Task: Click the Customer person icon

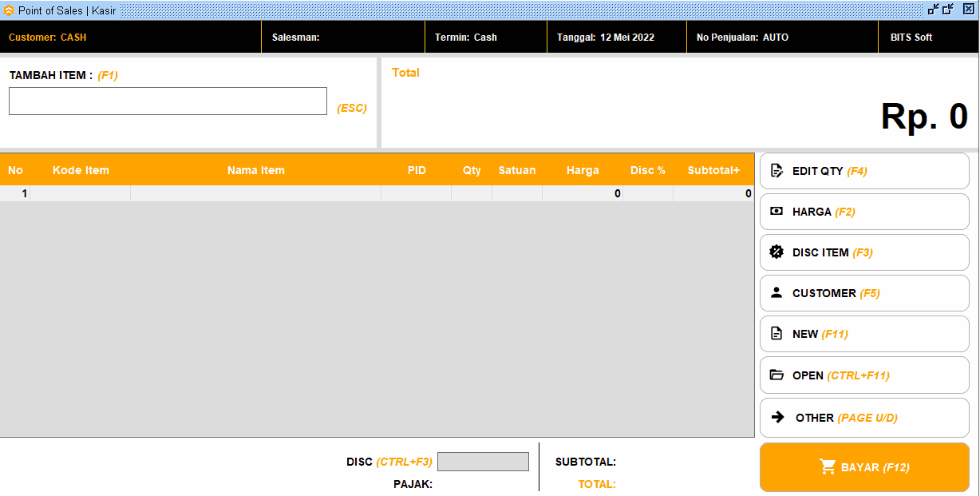Action: 776,293
